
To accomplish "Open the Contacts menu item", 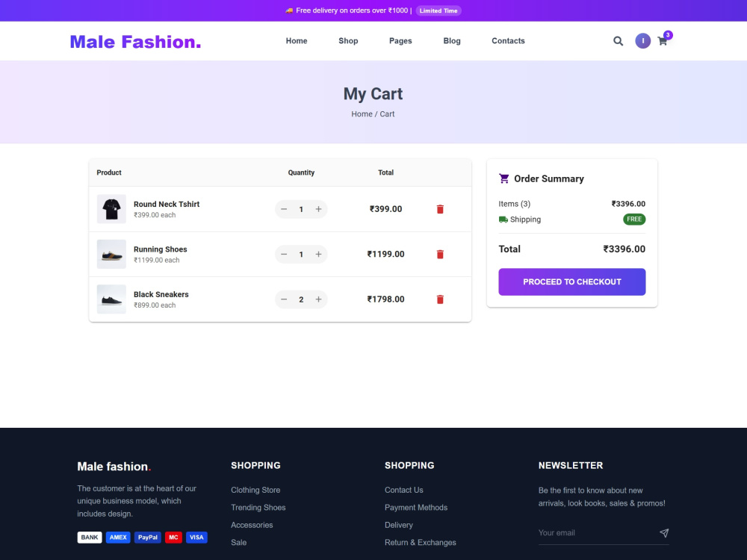I will coord(508,41).
